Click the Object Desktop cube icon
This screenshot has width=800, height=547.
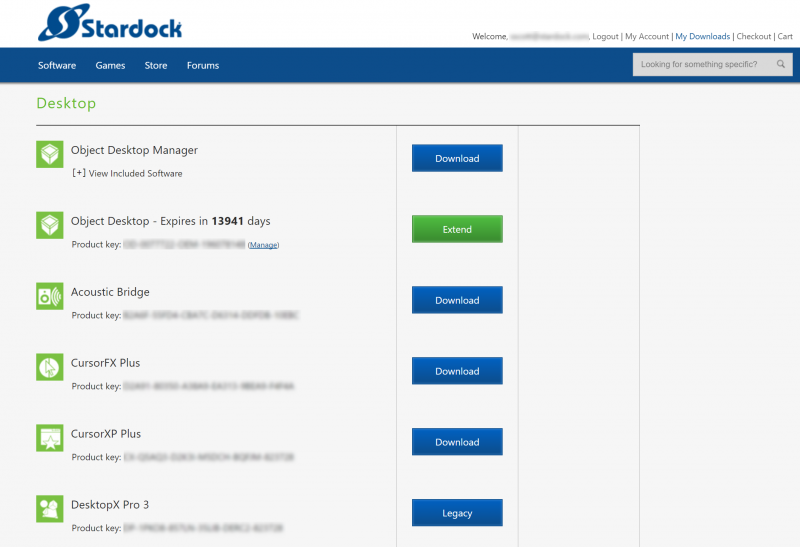point(50,225)
